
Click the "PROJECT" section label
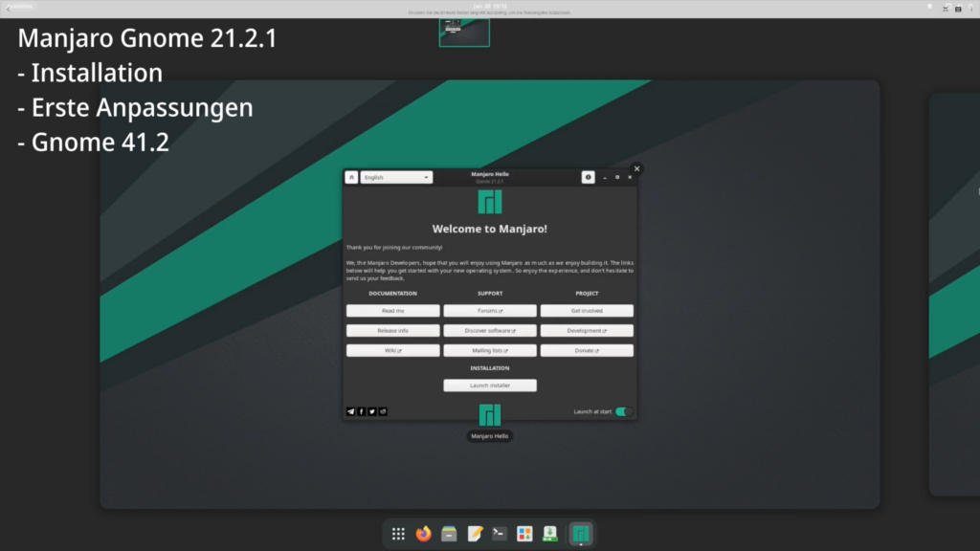(587, 293)
